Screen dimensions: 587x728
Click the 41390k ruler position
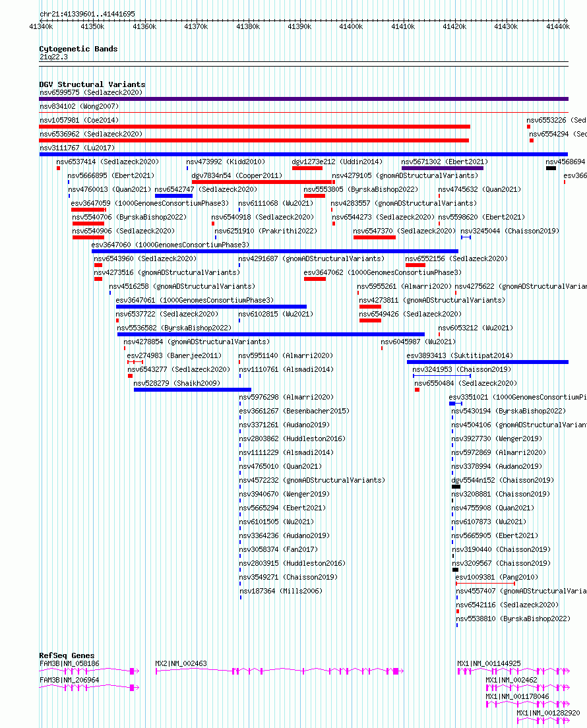pyautogui.click(x=299, y=26)
